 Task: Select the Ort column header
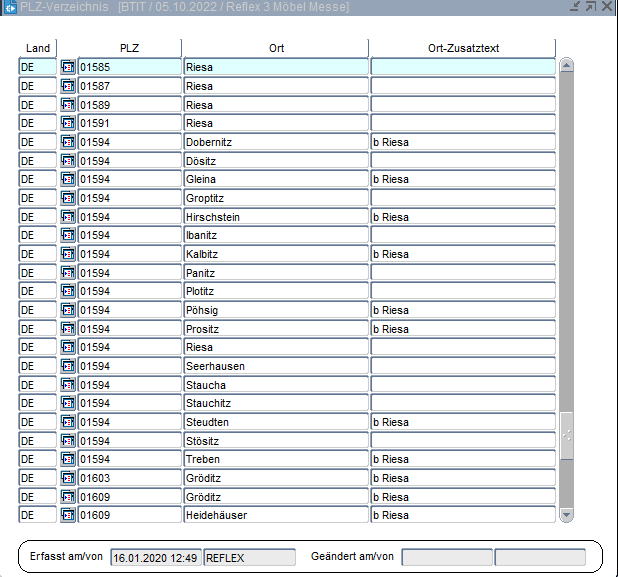tap(276, 48)
